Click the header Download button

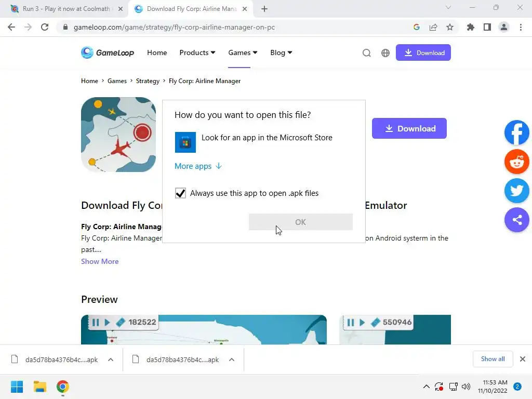[423, 52]
